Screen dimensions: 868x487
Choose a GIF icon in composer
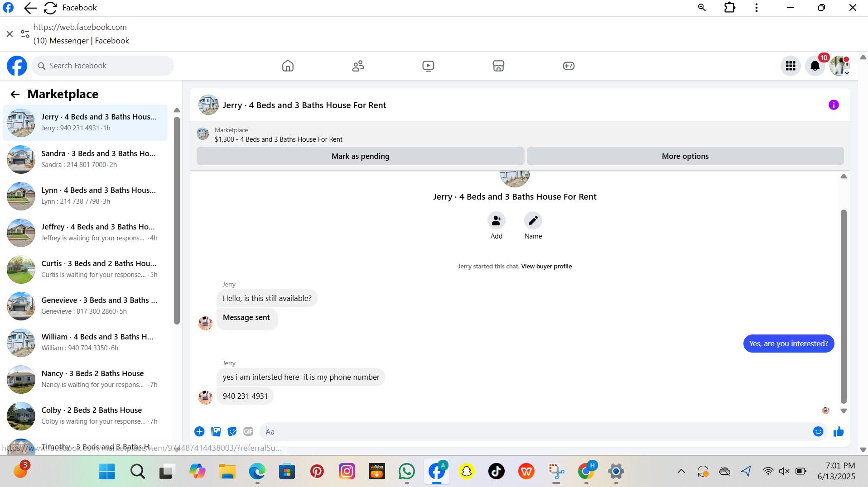[248, 432]
